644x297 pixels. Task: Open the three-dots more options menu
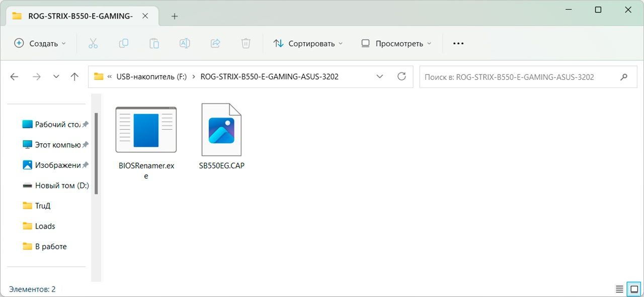(x=458, y=44)
